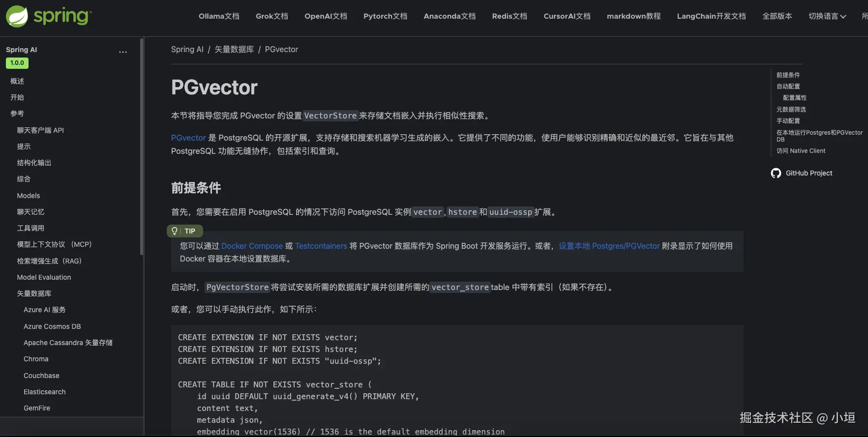Click the TIP lightbulb icon
This screenshot has height=437, width=868.
click(175, 231)
